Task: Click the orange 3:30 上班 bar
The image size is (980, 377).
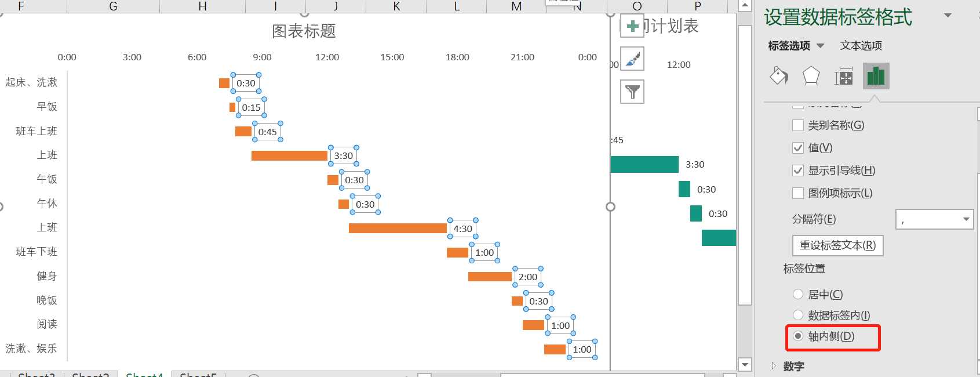Action: 289,155
